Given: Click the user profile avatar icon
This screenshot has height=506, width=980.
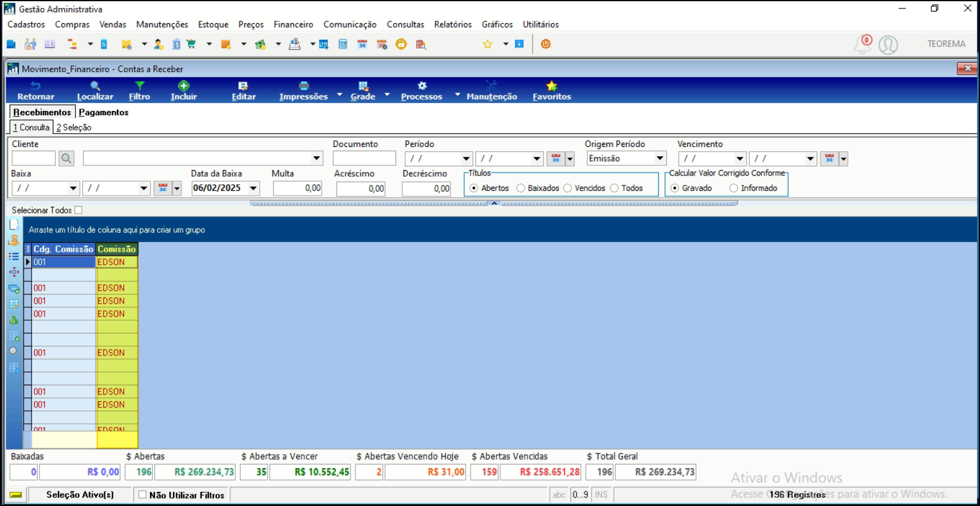Looking at the screenshot, I should point(888,45).
